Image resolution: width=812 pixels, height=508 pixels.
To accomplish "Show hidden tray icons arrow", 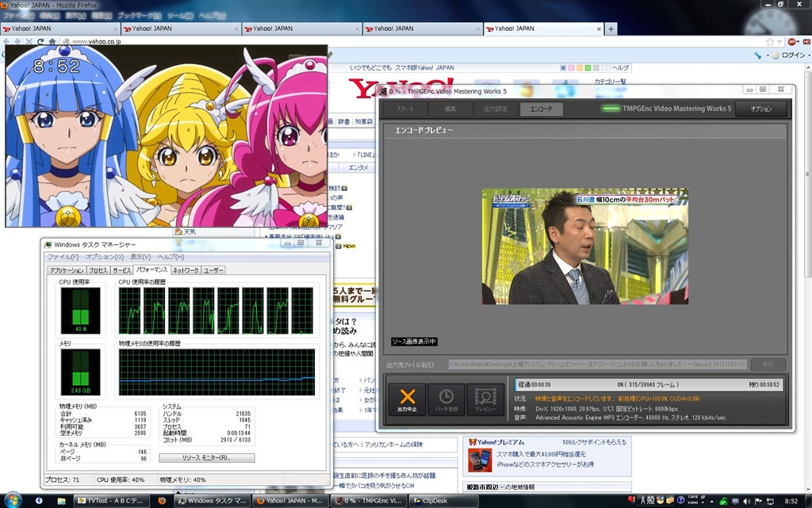I will click(x=711, y=501).
